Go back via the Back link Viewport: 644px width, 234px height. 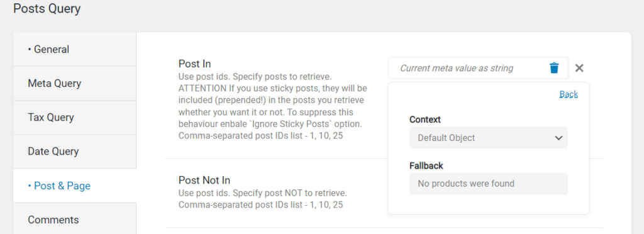coord(569,94)
